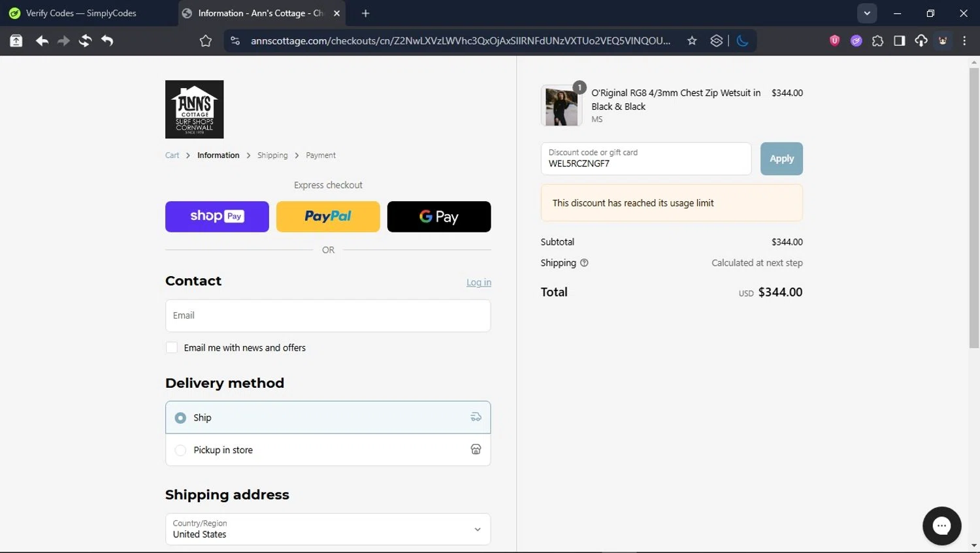Click the page vertical scrollbar
This screenshot has height=553, width=980.
[x=974, y=208]
